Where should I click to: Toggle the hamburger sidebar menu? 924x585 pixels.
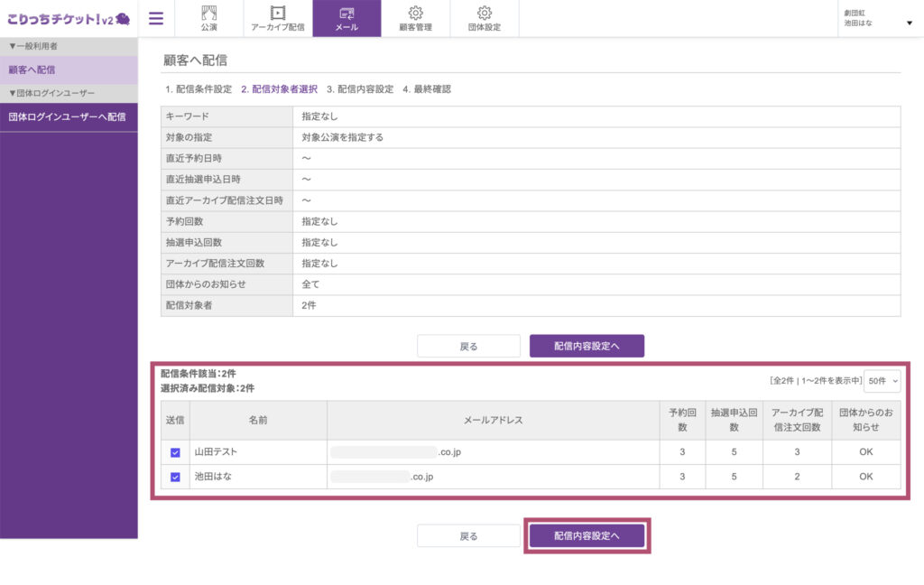pyautogui.click(x=156, y=18)
